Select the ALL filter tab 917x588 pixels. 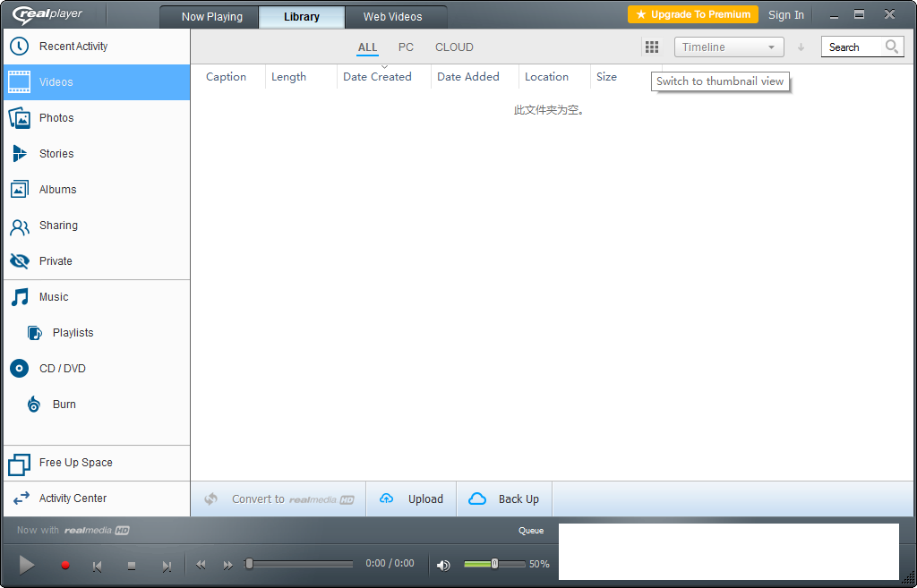coord(367,47)
